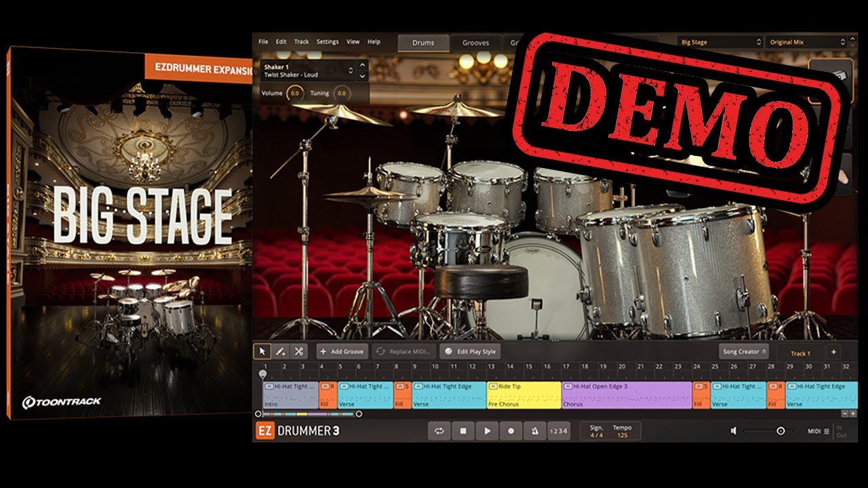
Task: Open the Track menu
Action: [302, 42]
